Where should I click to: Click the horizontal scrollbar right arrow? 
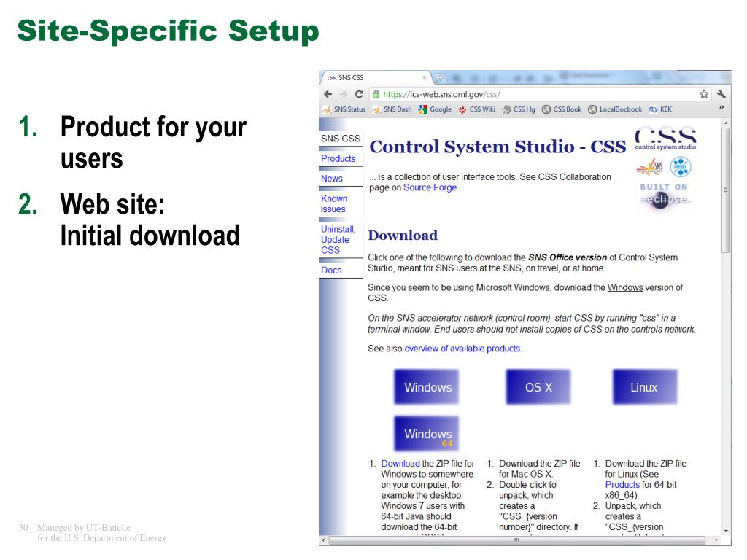click(x=716, y=540)
